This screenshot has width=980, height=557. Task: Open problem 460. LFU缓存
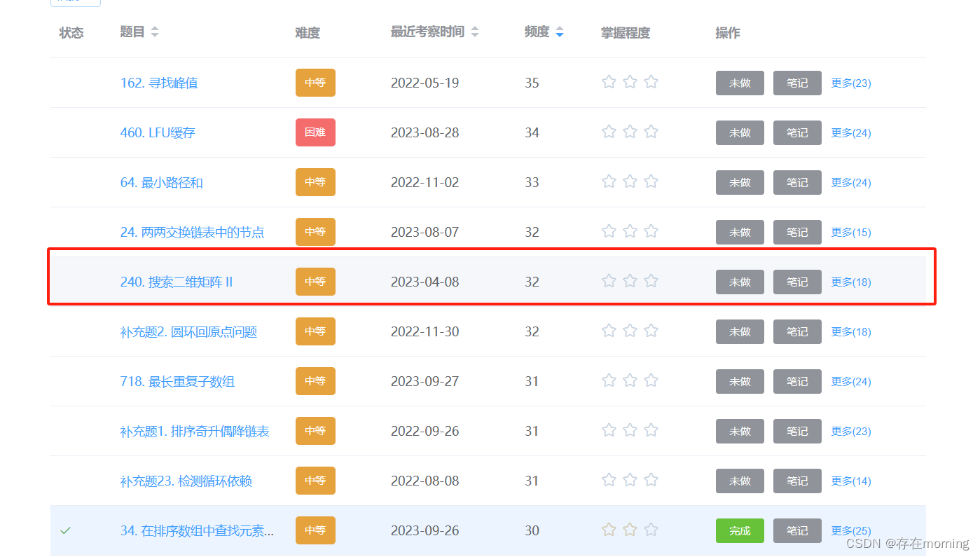pos(158,132)
